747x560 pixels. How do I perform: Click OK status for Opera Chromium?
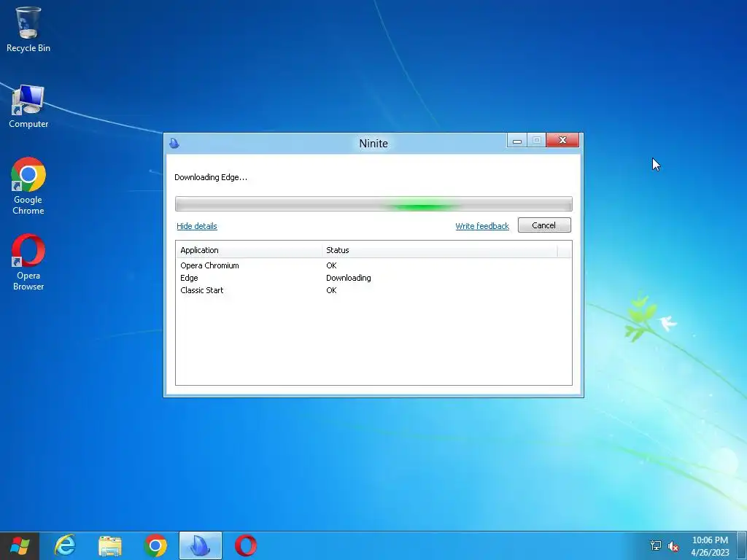[331, 265]
